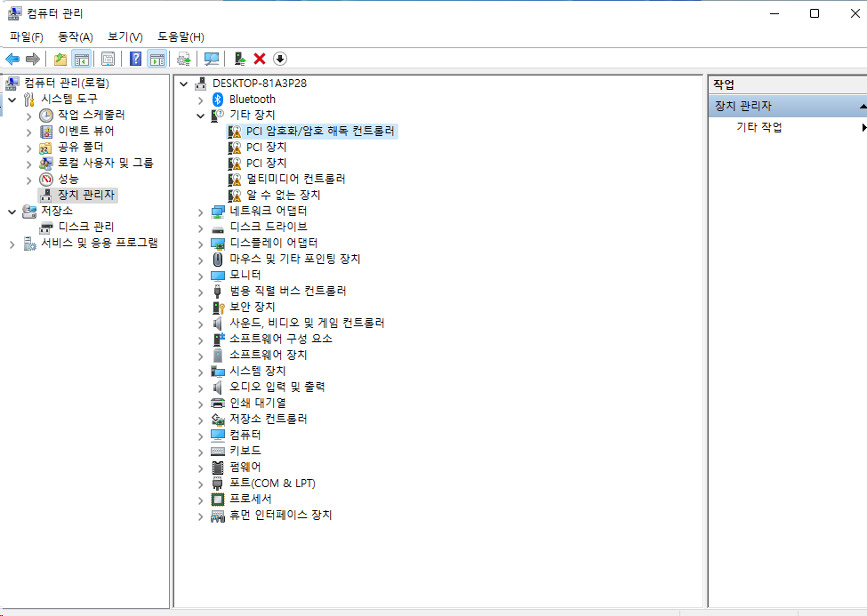Click the 프로세서 icon
The height and width of the screenshot is (616, 867).
[218, 500]
